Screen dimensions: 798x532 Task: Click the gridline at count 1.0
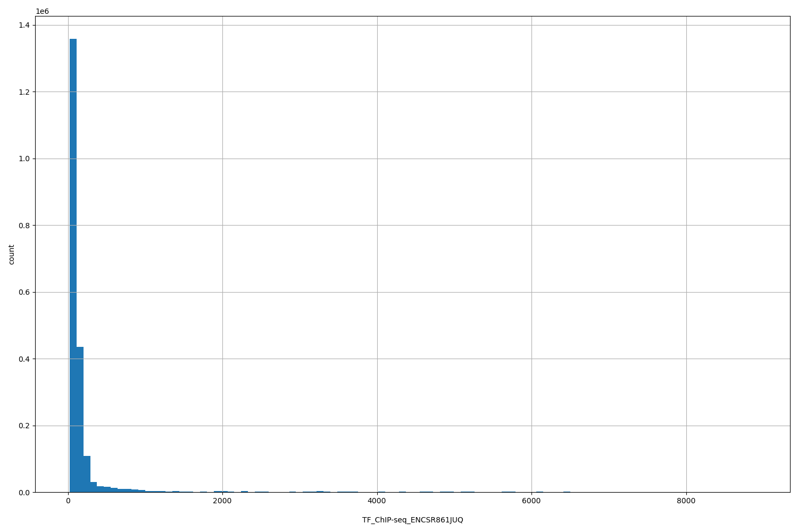click(x=372, y=159)
